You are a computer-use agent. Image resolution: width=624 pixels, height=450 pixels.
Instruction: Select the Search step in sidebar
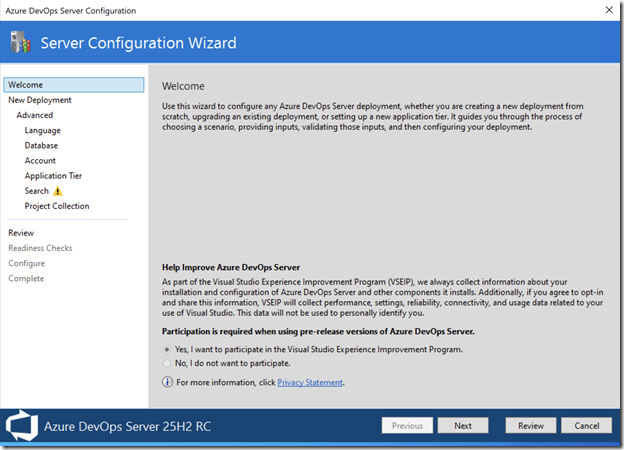37,191
